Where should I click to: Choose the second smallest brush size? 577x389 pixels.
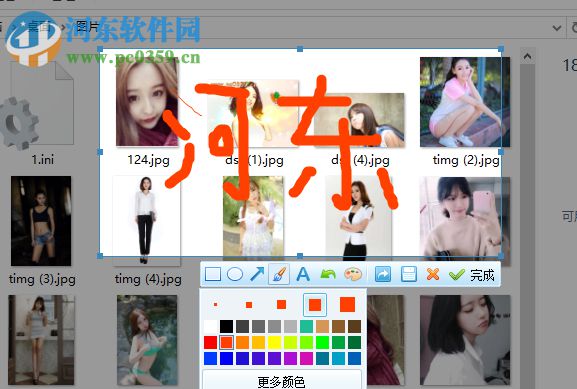coord(249,305)
